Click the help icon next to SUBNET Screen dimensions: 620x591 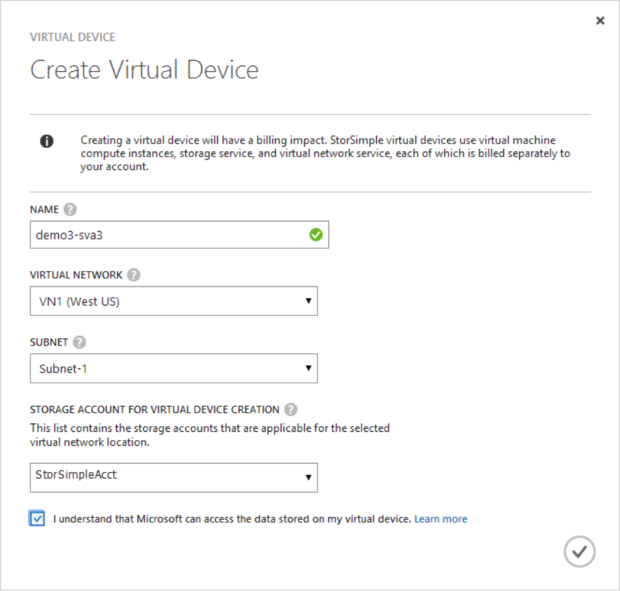pyautogui.click(x=79, y=342)
